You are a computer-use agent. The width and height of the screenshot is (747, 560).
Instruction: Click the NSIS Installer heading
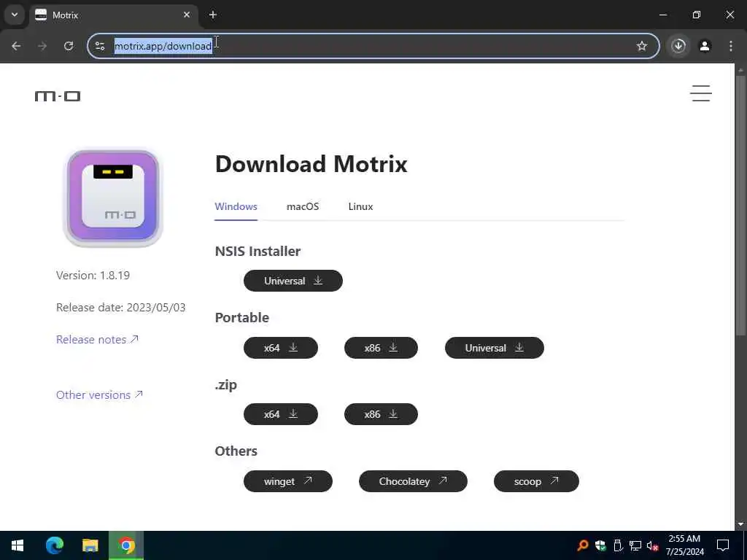(x=258, y=251)
